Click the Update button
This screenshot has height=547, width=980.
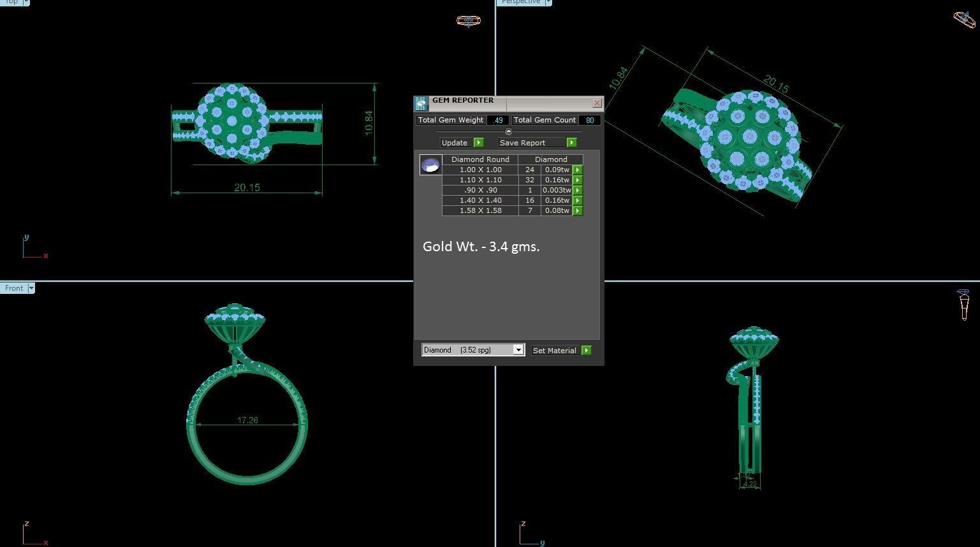point(457,143)
